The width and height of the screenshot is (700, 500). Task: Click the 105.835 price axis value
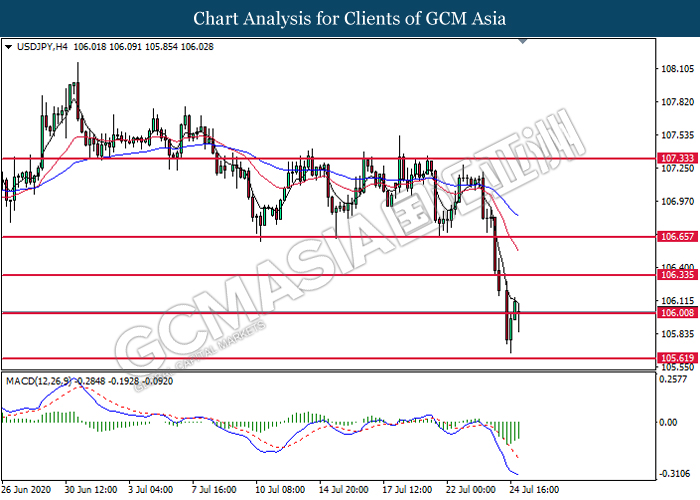(x=677, y=334)
